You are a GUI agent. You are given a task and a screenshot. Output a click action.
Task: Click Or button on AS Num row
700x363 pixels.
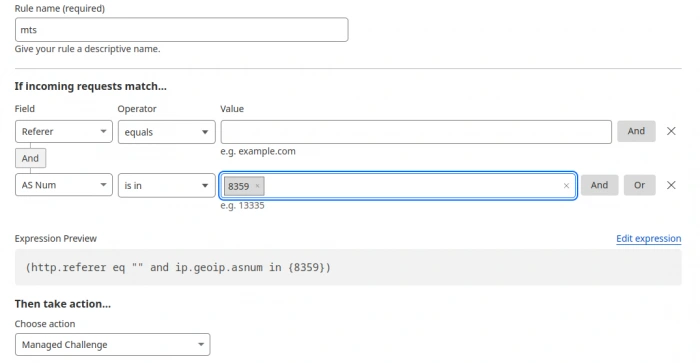(639, 185)
